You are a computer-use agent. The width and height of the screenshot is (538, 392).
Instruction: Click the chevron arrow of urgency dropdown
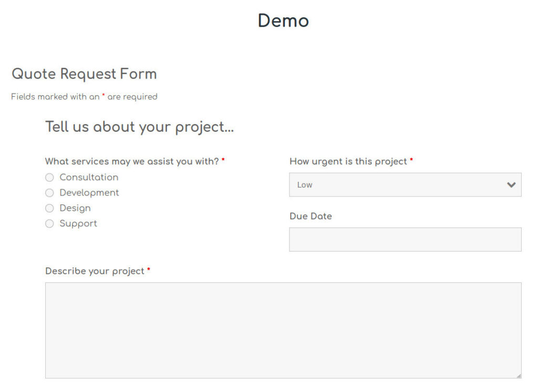tap(511, 185)
